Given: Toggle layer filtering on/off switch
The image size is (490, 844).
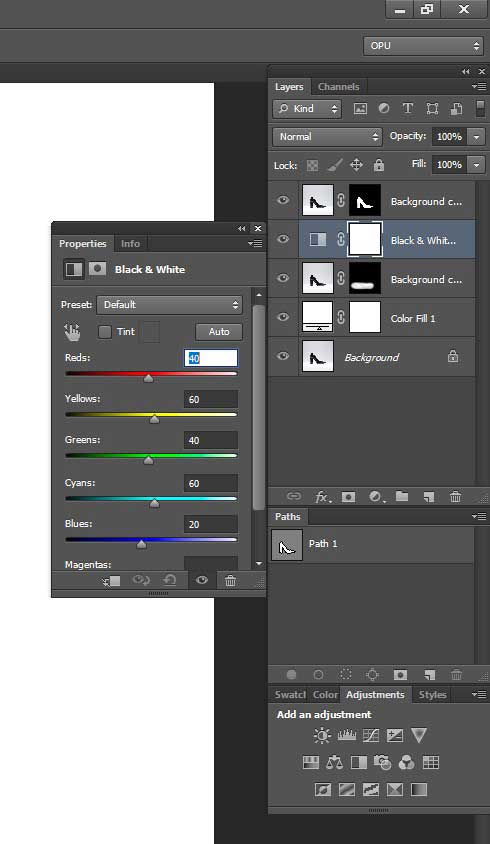Looking at the screenshot, I should 480,108.
